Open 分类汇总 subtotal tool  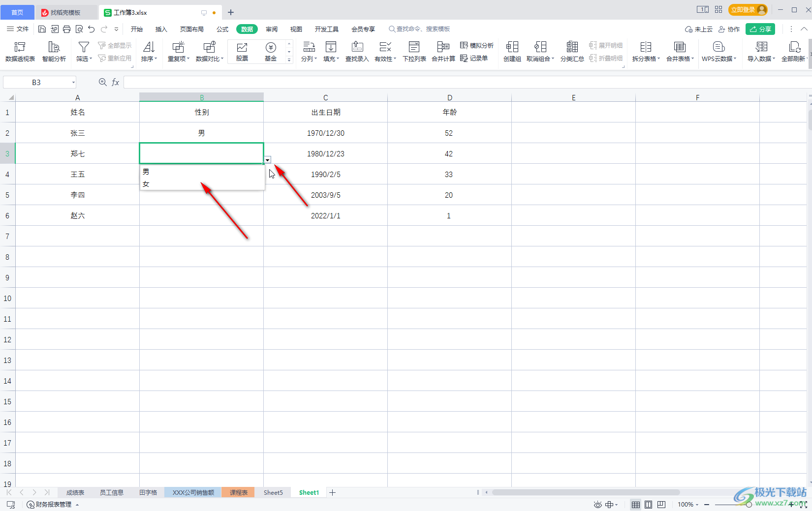(572, 51)
